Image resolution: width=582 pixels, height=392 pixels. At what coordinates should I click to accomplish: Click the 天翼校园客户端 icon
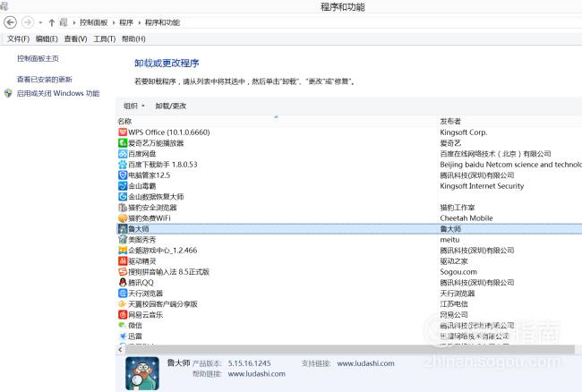123,304
